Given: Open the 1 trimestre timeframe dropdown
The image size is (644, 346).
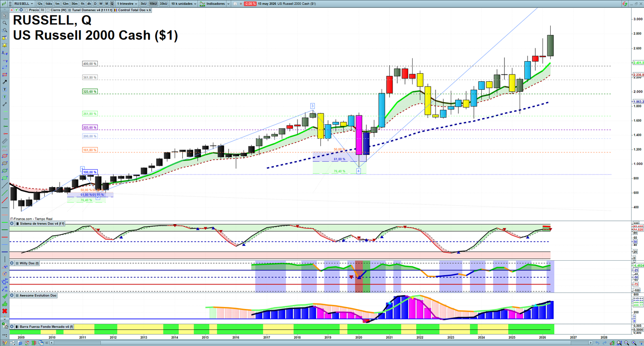Looking at the screenshot, I should pos(127,4).
